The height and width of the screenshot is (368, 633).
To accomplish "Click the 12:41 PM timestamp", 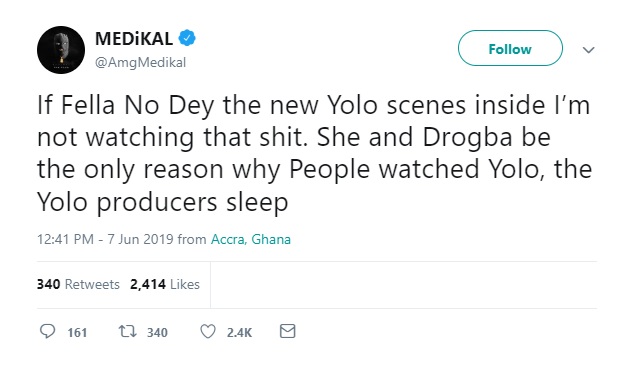I will click(65, 239).
